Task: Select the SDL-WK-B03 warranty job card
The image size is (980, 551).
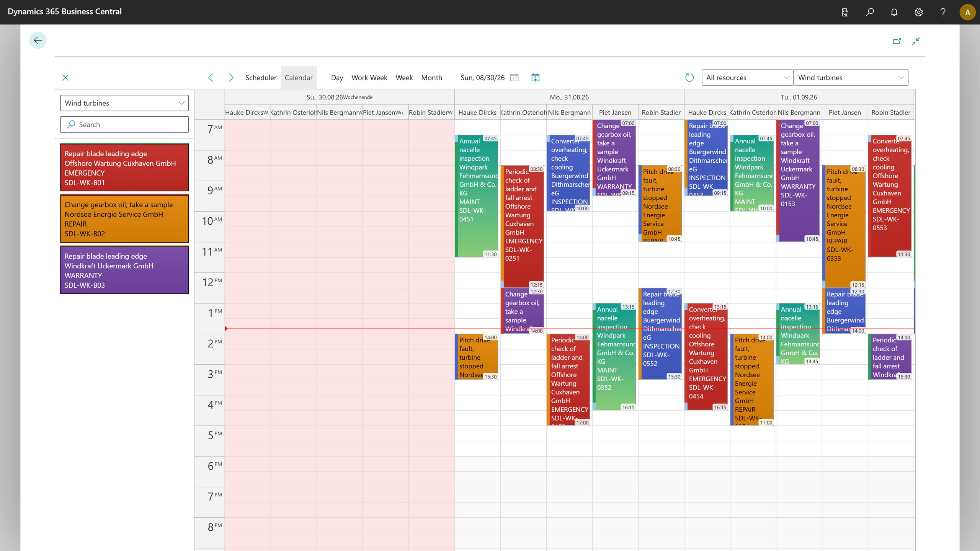Action: [124, 270]
